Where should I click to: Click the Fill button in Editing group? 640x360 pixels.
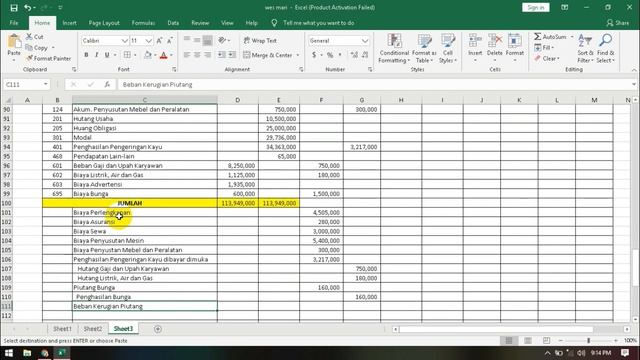[x=544, y=48]
